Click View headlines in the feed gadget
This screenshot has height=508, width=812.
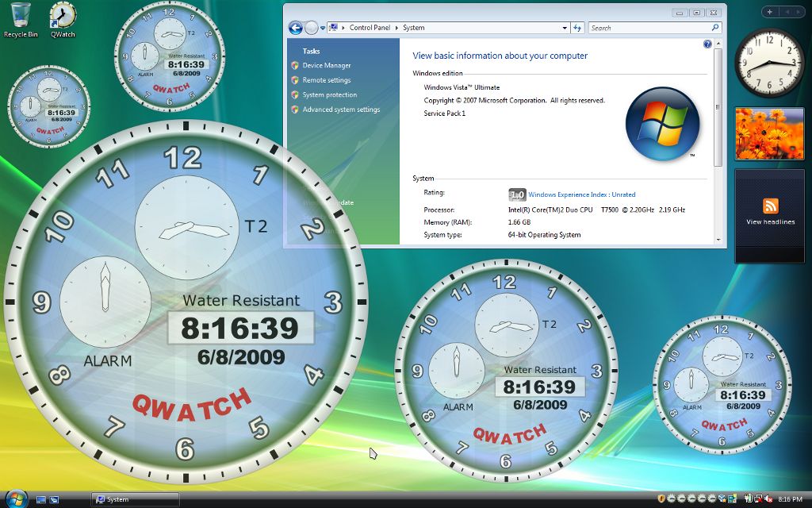pos(771,222)
